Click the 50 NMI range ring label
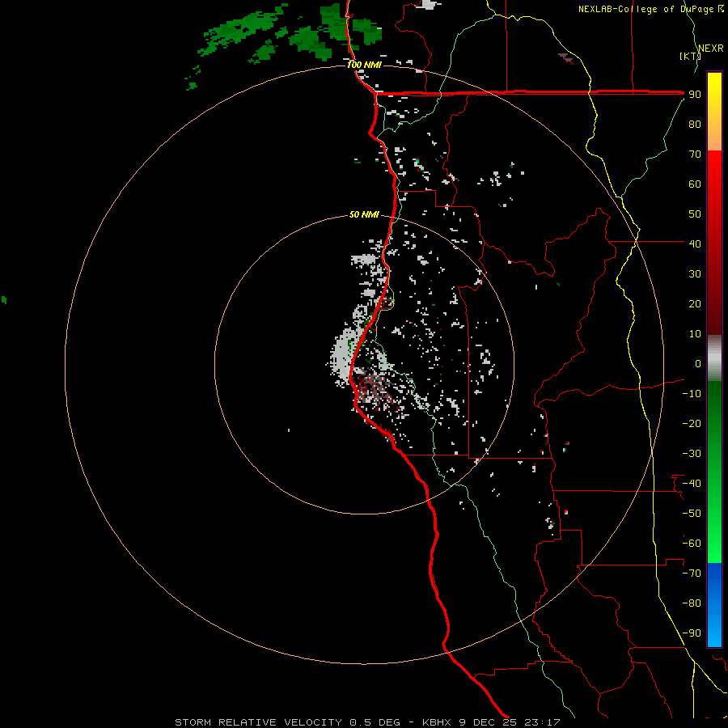Viewport: 728px width, 728px height. pos(365,214)
